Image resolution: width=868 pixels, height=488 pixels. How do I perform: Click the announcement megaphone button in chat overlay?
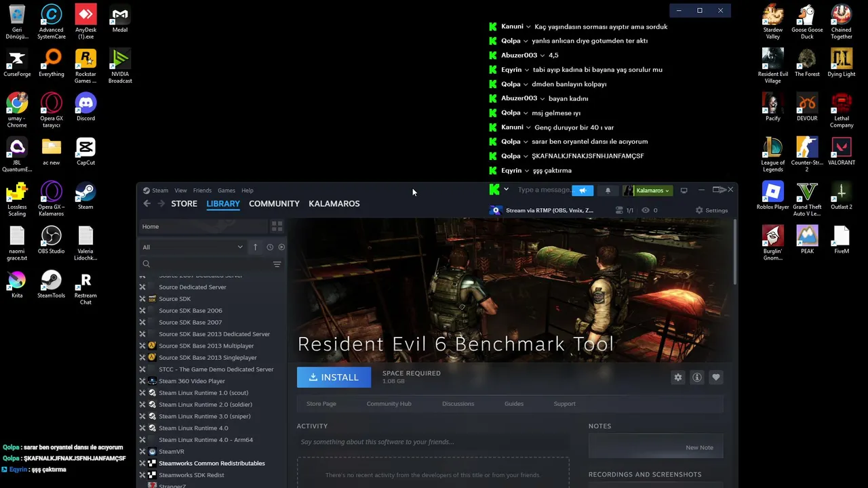coord(583,190)
